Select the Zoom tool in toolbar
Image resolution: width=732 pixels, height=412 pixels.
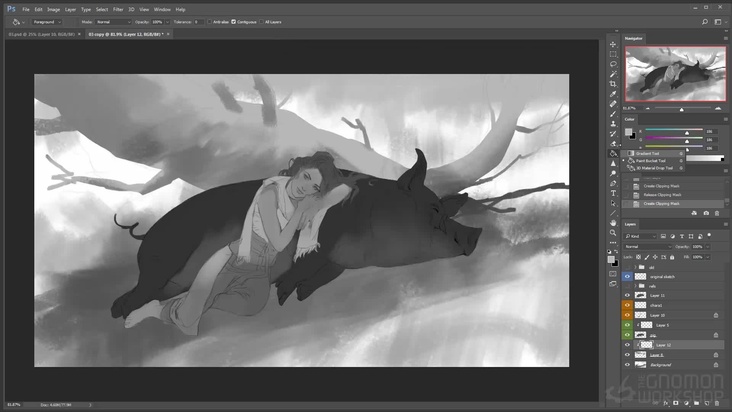(613, 232)
